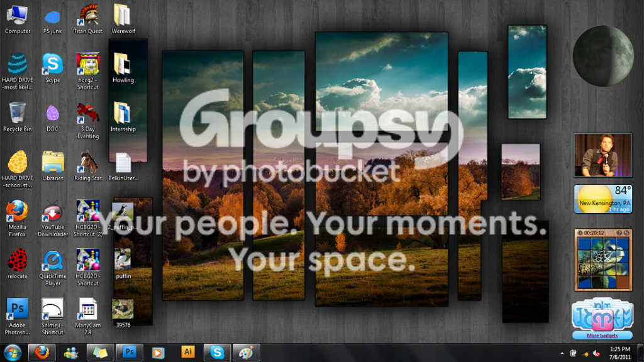The height and width of the screenshot is (362, 644).
Task: Click the Show desktop button
Action: pyautogui.click(x=641, y=353)
